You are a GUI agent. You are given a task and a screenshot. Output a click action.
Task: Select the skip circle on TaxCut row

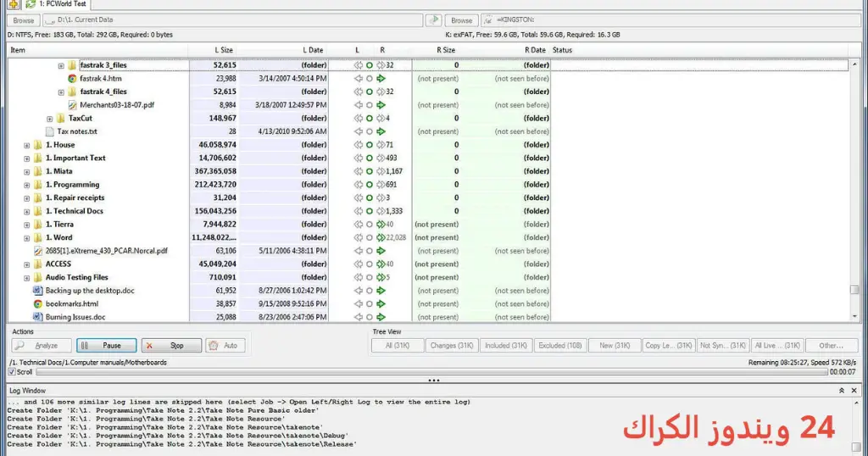coord(370,119)
